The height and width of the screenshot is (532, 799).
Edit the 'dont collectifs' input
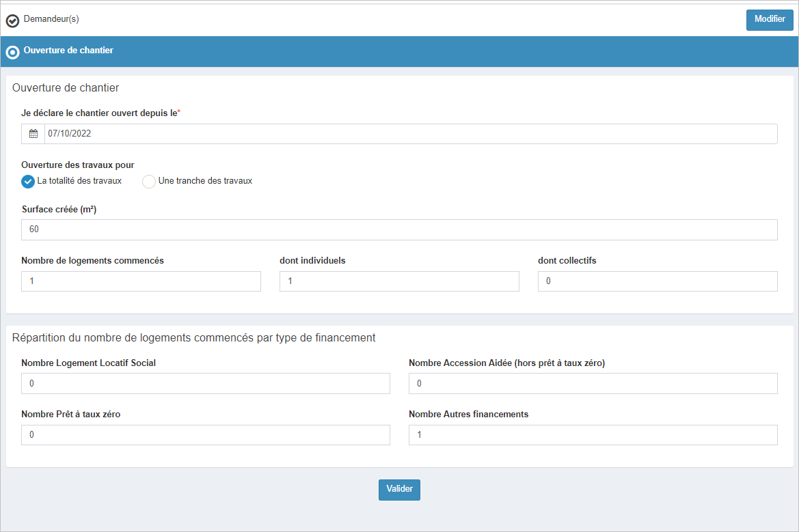coord(658,281)
